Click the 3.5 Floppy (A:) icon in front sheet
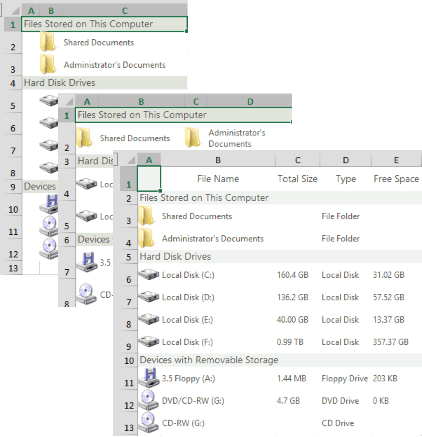 (149, 378)
